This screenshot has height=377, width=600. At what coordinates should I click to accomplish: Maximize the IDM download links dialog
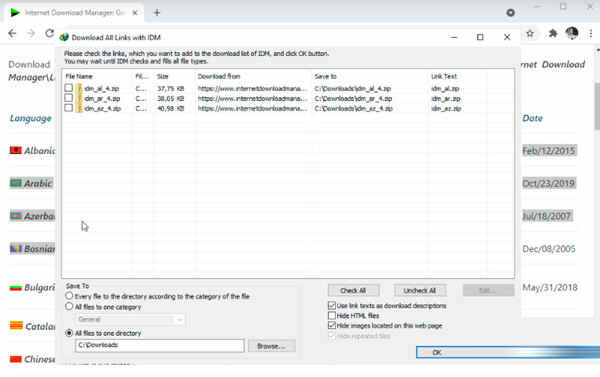[480, 37]
